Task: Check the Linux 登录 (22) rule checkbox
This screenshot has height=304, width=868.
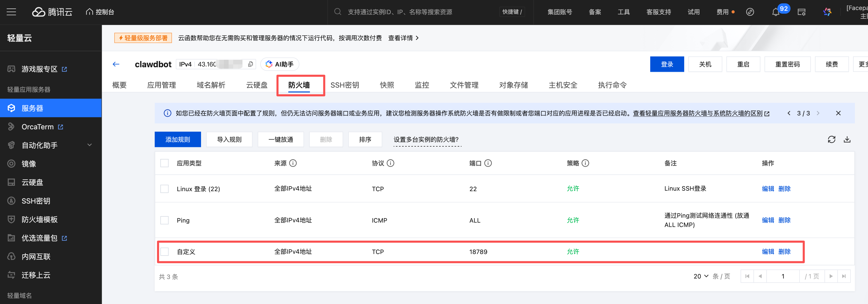Action: point(164,189)
